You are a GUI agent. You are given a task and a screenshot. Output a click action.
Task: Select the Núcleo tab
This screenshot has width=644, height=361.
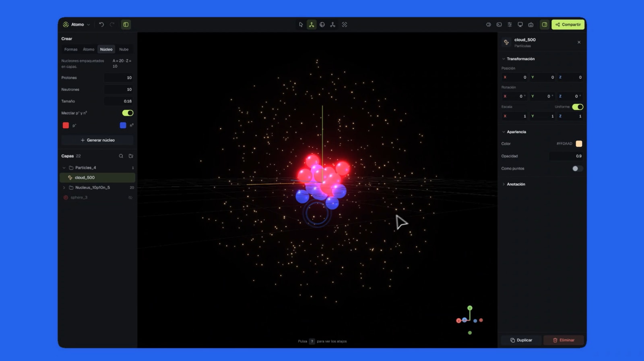(x=106, y=49)
